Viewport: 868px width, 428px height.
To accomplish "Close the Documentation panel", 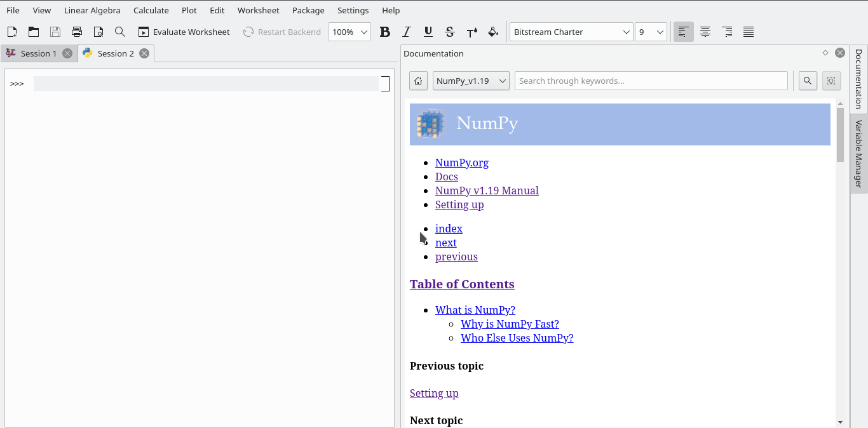I will coord(840,53).
